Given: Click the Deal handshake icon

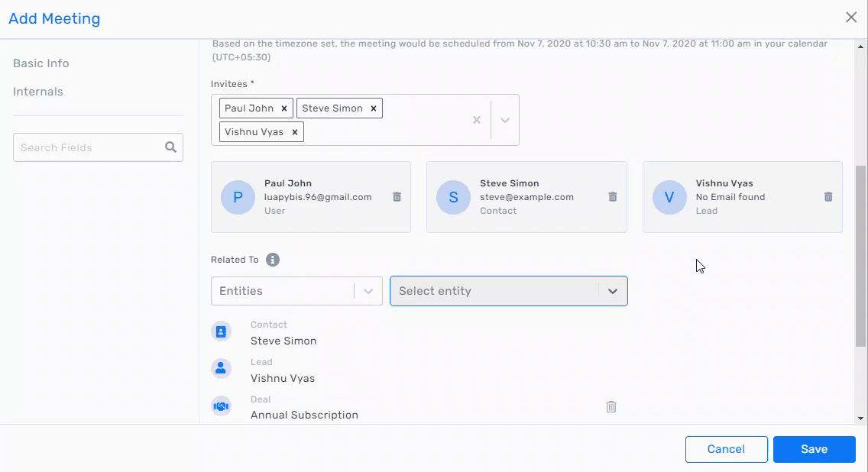Looking at the screenshot, I should point(221,406).
